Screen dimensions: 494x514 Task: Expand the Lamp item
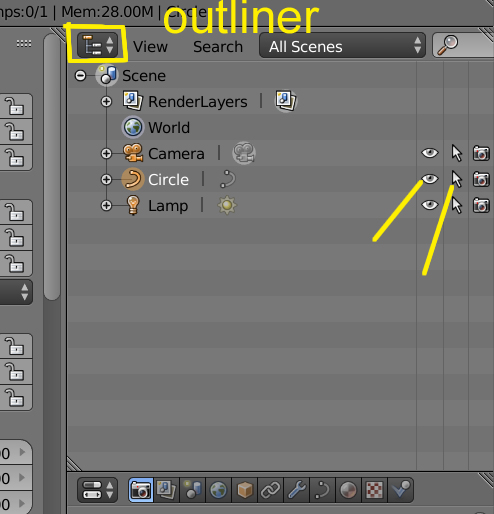pyautogui.click(x=106, y=205)
